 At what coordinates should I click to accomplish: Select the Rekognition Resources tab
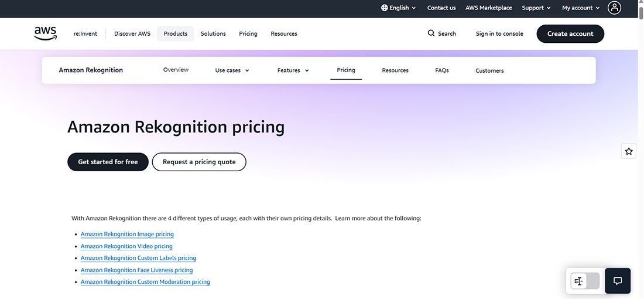(395, 70)
